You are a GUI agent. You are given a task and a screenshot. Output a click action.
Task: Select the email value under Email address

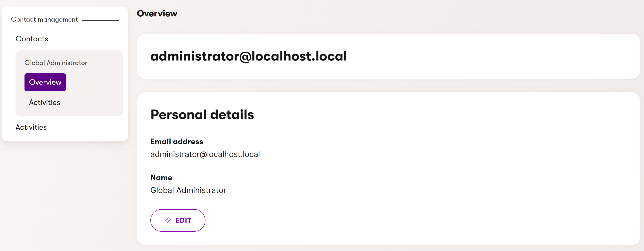click(x=205, y=155)
